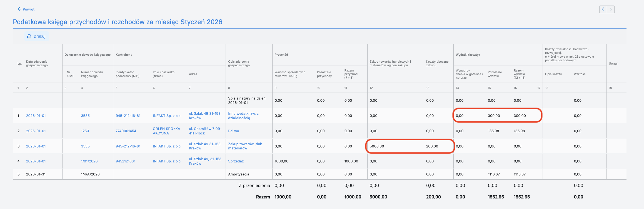
Task: Click the NIP 7740001454 link
Action: tap(126, 131)
